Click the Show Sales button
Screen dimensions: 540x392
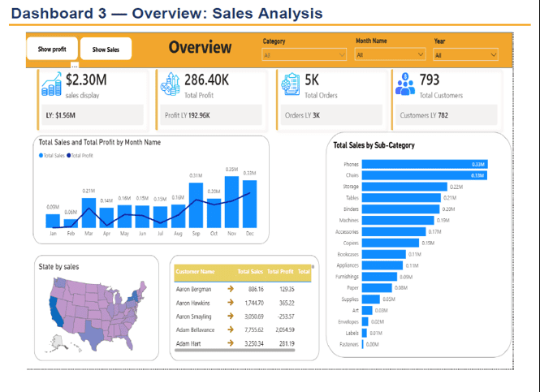(x=106, y=50)
